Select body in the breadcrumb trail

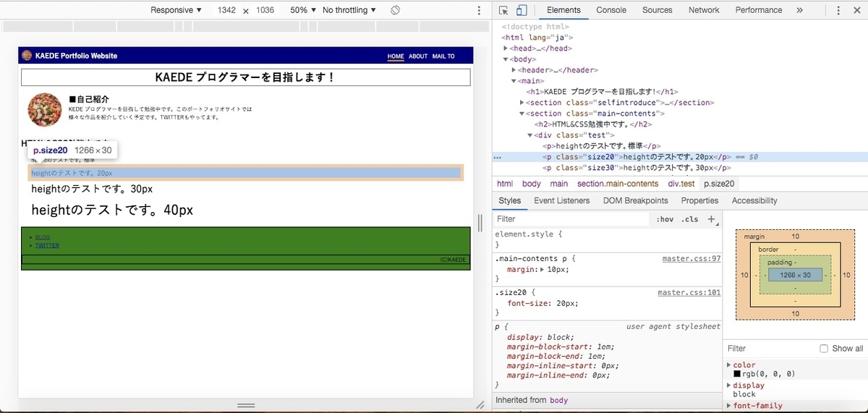pyautogui.click(x=532, y=184)
